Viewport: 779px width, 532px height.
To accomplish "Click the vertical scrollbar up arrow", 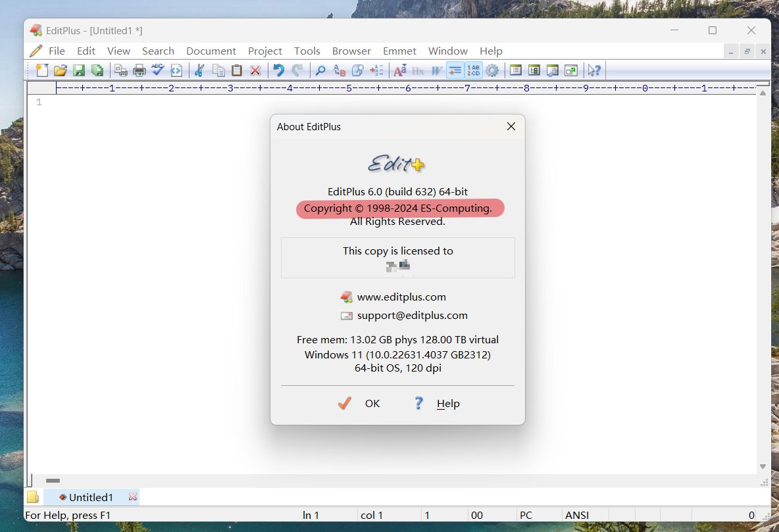I will (x=763, y=93).
